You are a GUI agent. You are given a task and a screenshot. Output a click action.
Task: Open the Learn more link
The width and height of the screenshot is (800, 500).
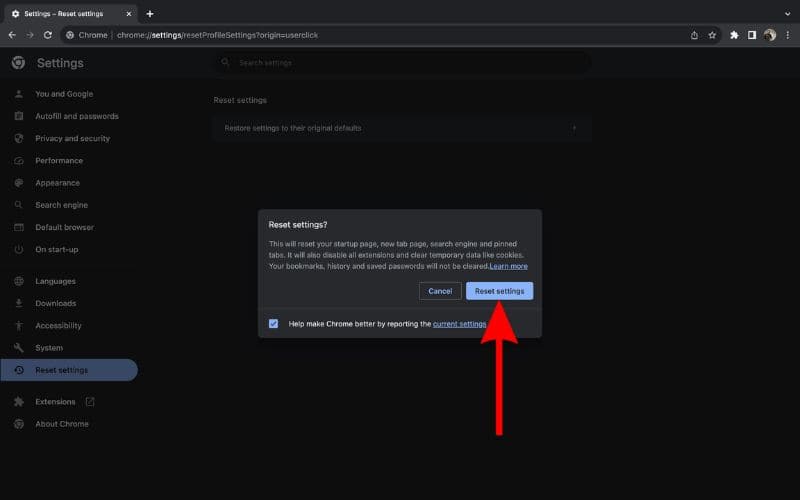(508, 266)
